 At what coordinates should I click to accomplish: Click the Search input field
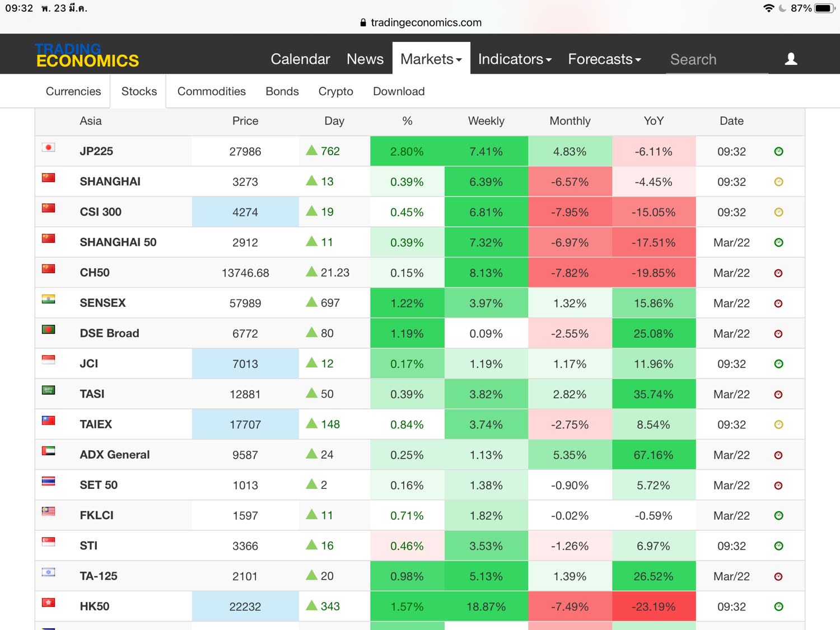click(x=716, y=59)
